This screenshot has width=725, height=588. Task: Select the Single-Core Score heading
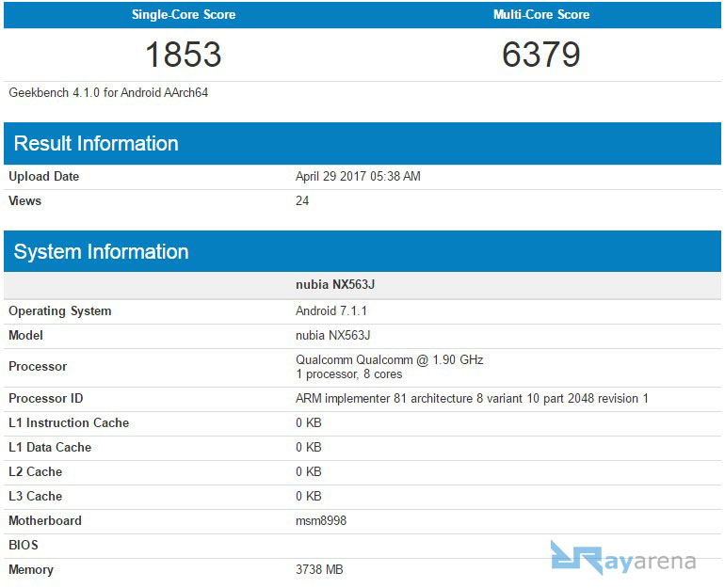pyautogui.click(x=184, y=15)
